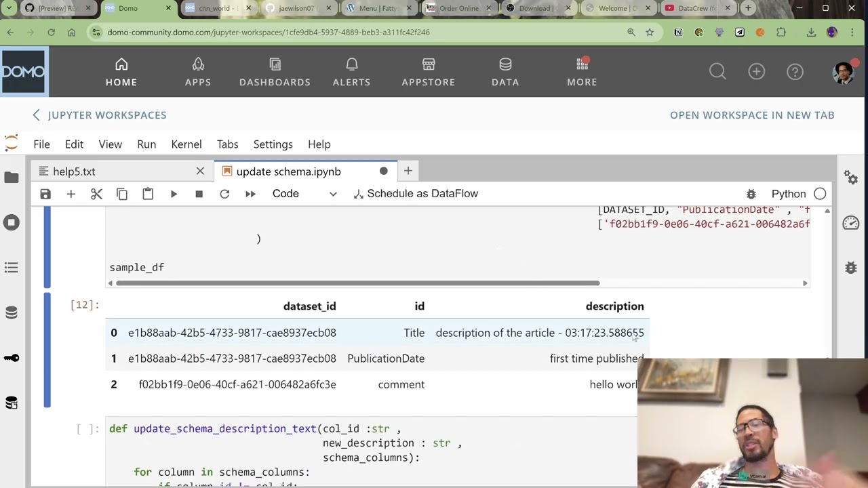The image size is (868, 488).
Task: Click the Title cell in row 0
Action: 414,333
